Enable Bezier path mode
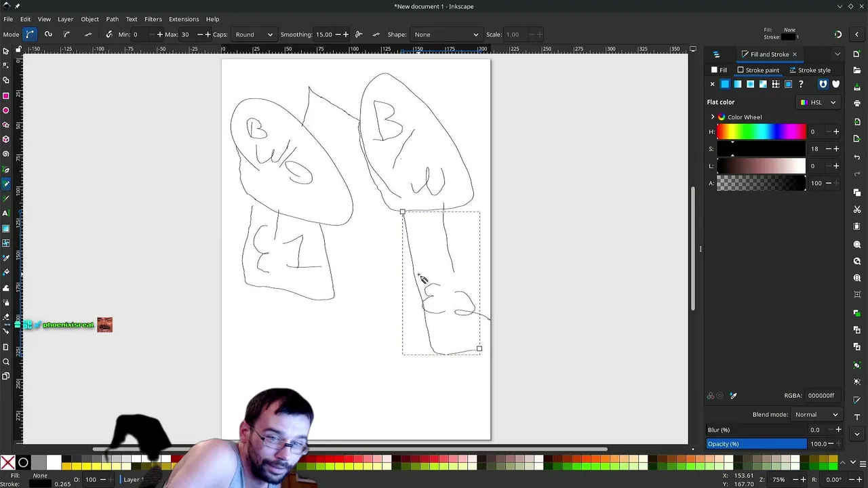Image resolution: width=868 pixels, height=488 pixels. pos(30,35)
